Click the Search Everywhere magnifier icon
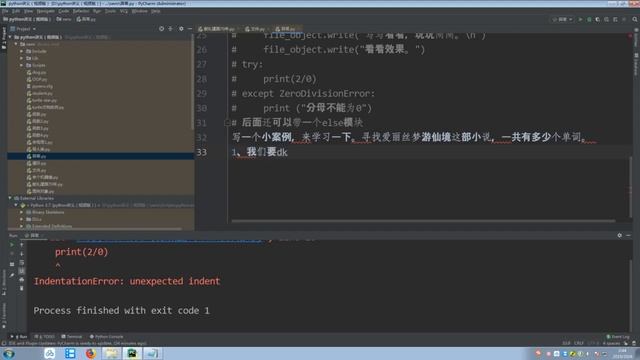This screenshot has width=640, height=360. tap(635, 19)
